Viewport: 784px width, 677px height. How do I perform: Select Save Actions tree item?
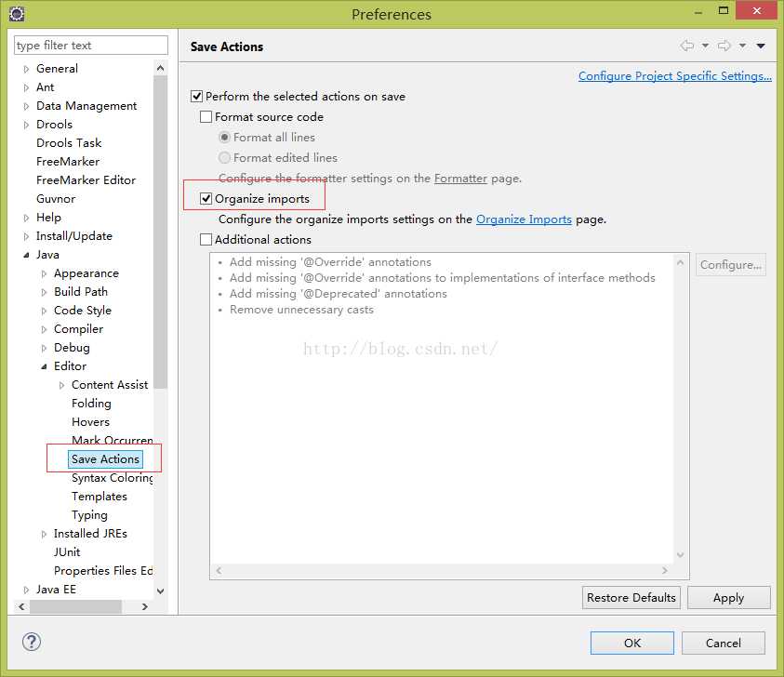[x=105, y=459]
